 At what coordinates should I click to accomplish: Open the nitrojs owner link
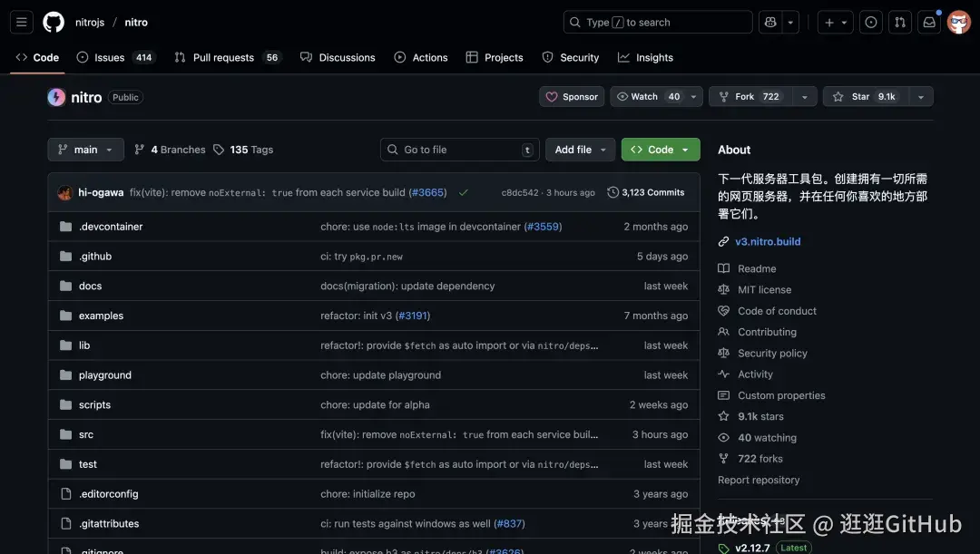[x=90, y=23]
